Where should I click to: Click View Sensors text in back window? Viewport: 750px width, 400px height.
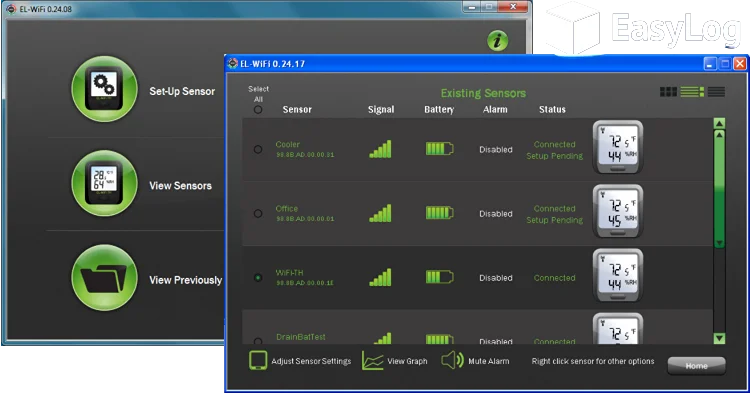tap(180, 186)
